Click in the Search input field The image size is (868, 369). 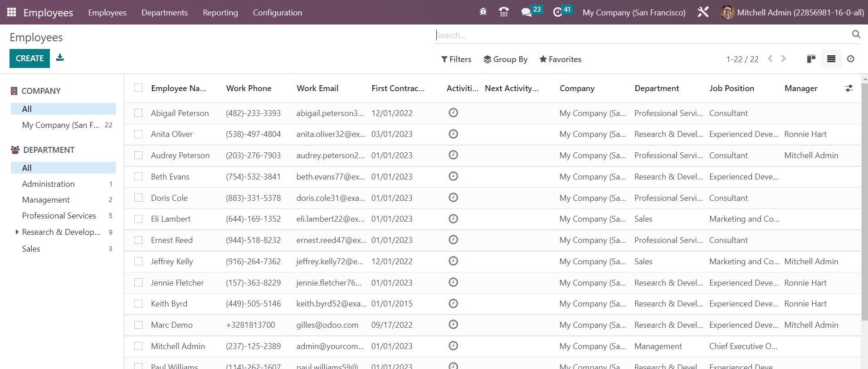pyautogui.click(x=635, y=35)
